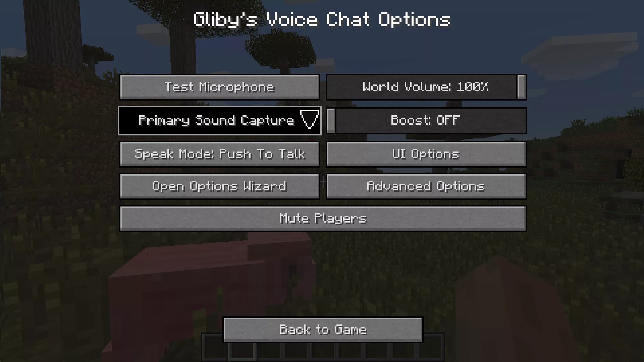Return to game via Back to Game
Image resolution: width=644 pixels, height=362 pixels.
coord(322,329)
